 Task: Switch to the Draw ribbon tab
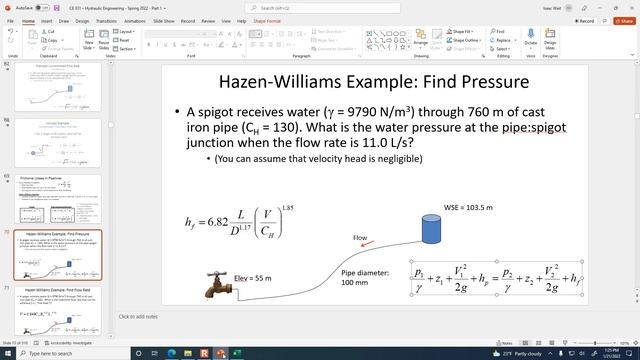tap(64, 21)
